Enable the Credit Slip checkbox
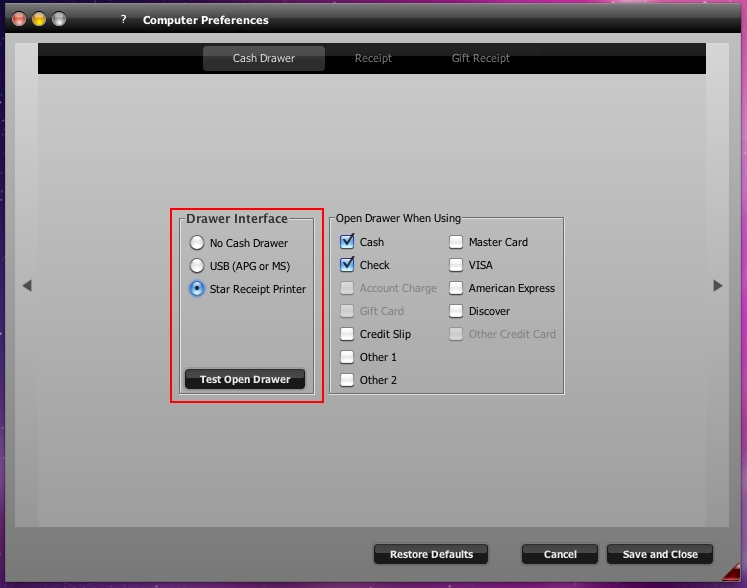 [x=347, y=334]
